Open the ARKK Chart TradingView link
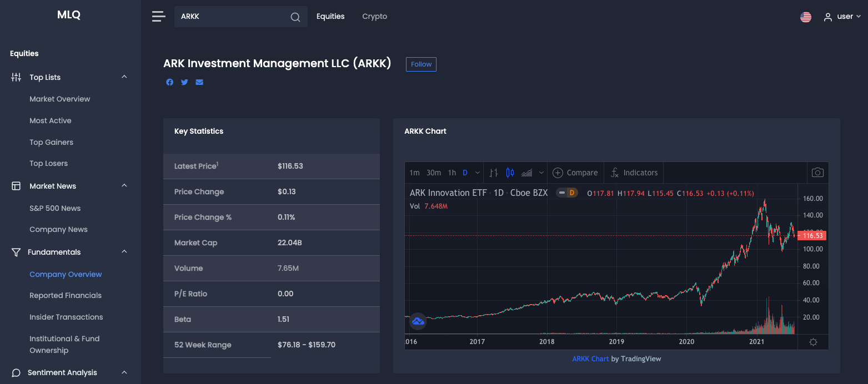This screenshot has height=384, width=868. click(x=590, y=358)
